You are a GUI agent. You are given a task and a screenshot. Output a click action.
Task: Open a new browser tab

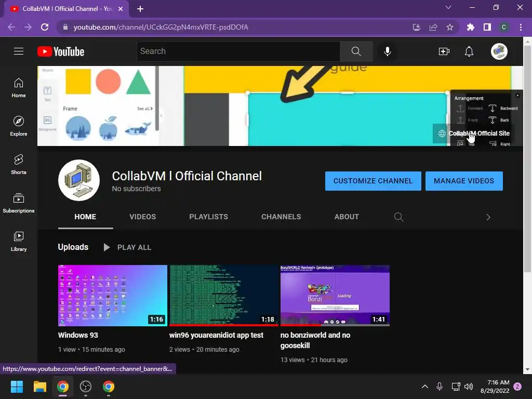pos(140,9)
